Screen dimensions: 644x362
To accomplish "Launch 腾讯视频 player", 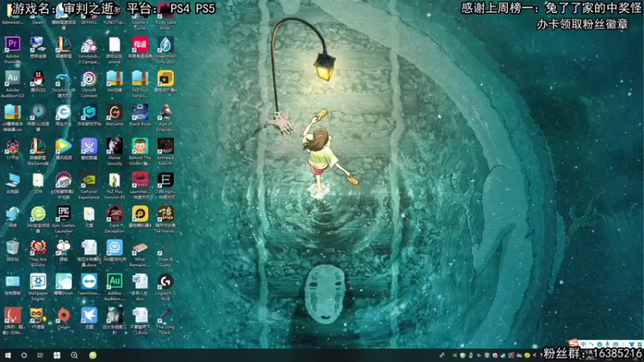I will (64, 146).
